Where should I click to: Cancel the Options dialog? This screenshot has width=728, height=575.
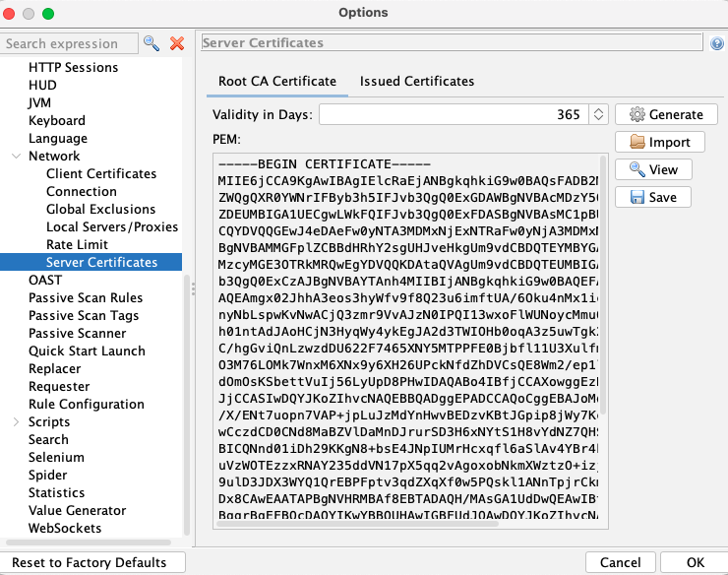[621, 562]
